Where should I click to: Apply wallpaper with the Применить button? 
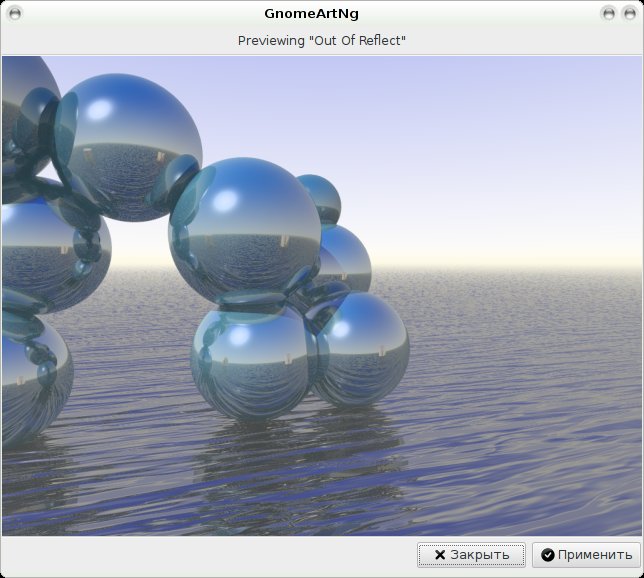[x=586, y=555]
